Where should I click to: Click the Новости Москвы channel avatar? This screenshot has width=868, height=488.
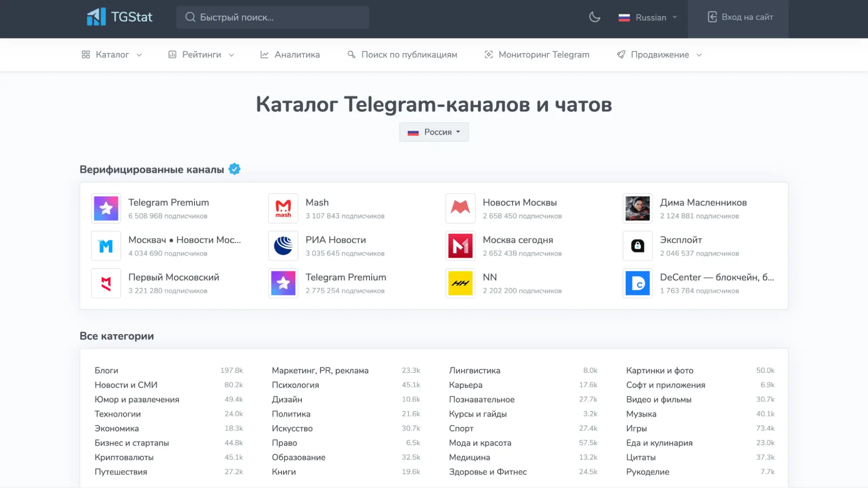click(460, 208)
